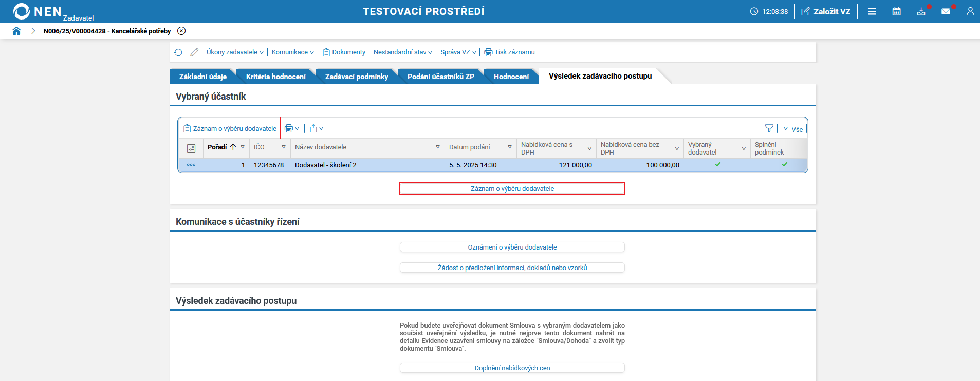Print the record with Tisk záznamu
This screenshot has width=980, height=381.
pyautogui.click(x=510, y=52)
